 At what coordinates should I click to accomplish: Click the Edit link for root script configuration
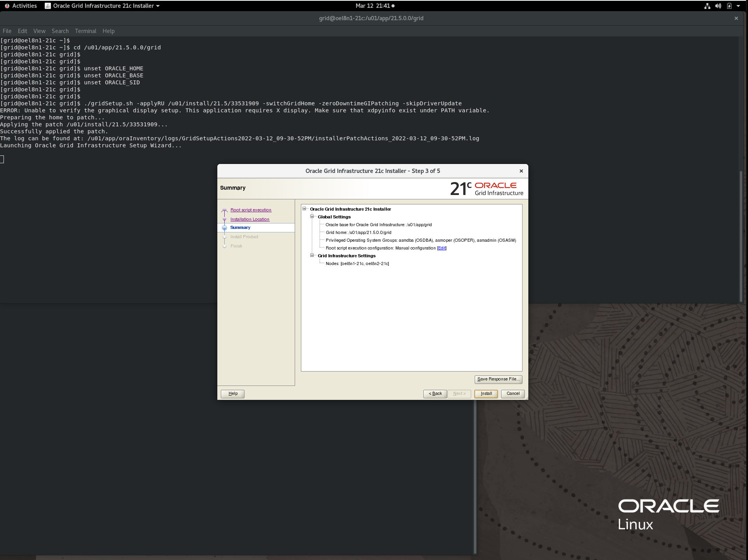[x=442, y=248]
